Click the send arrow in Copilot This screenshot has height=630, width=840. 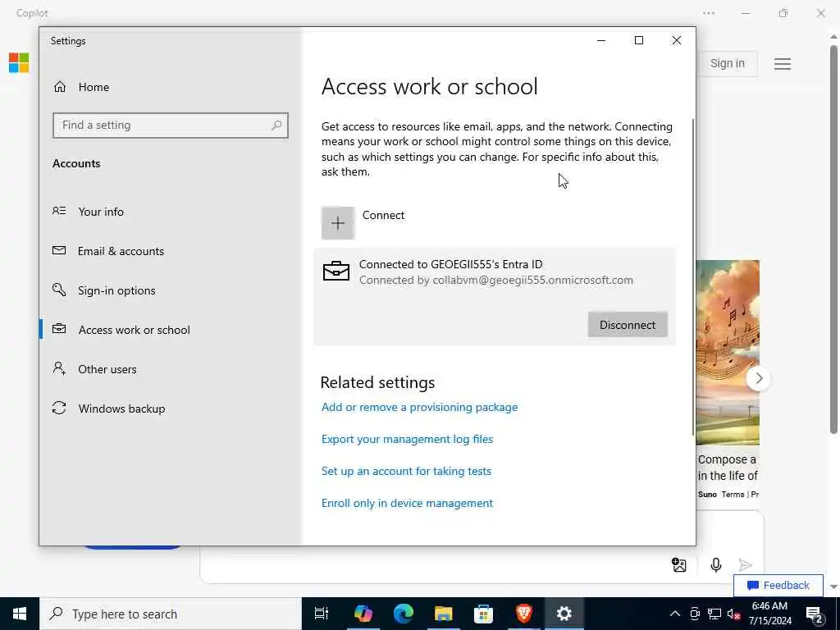[745, 564]
